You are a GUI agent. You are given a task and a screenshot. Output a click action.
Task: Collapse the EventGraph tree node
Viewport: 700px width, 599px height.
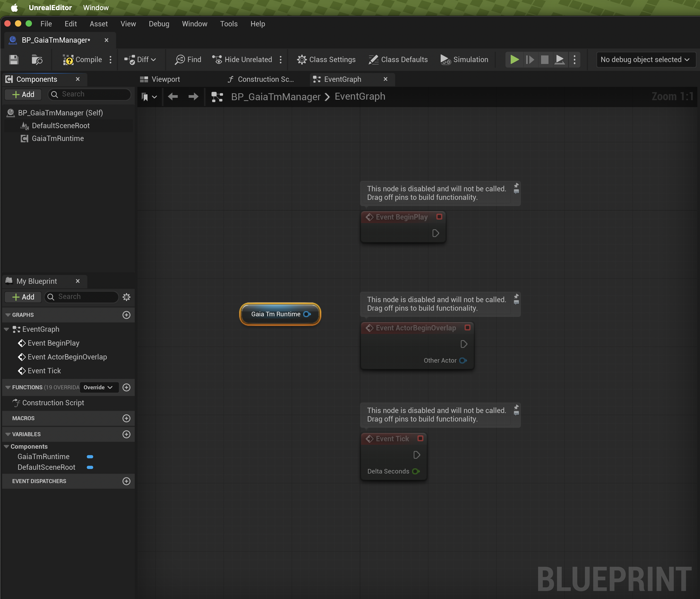6,329
